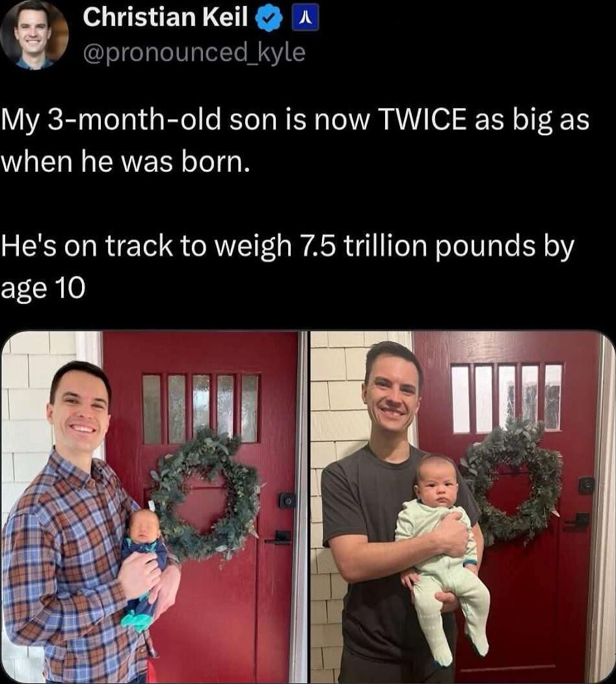
Task: Select the '7.5 trillion pounds' tweet paragraph
Action: (x=288, y=267)
